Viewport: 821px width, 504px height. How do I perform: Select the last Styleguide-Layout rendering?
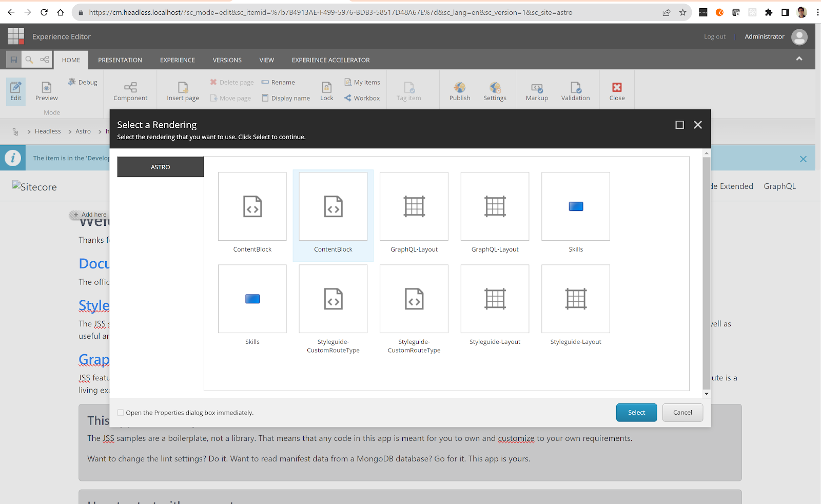[x=576, y=299]
